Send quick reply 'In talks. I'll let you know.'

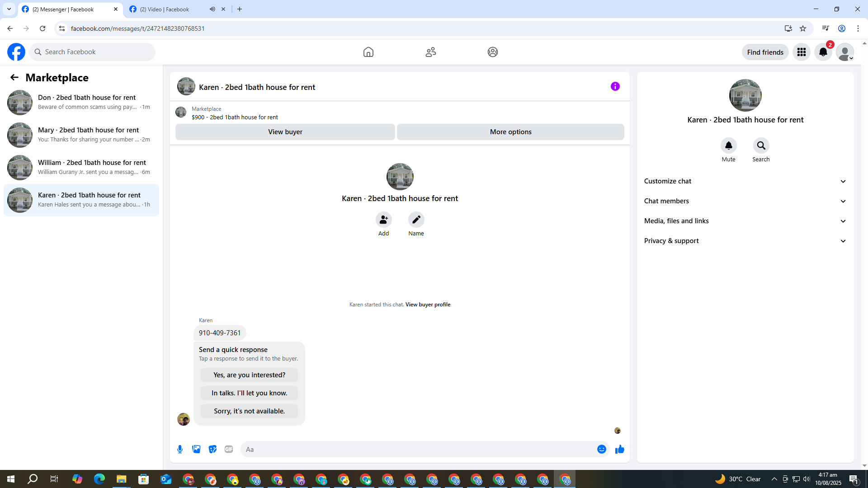pyautogui.click(x=250, y=393)
